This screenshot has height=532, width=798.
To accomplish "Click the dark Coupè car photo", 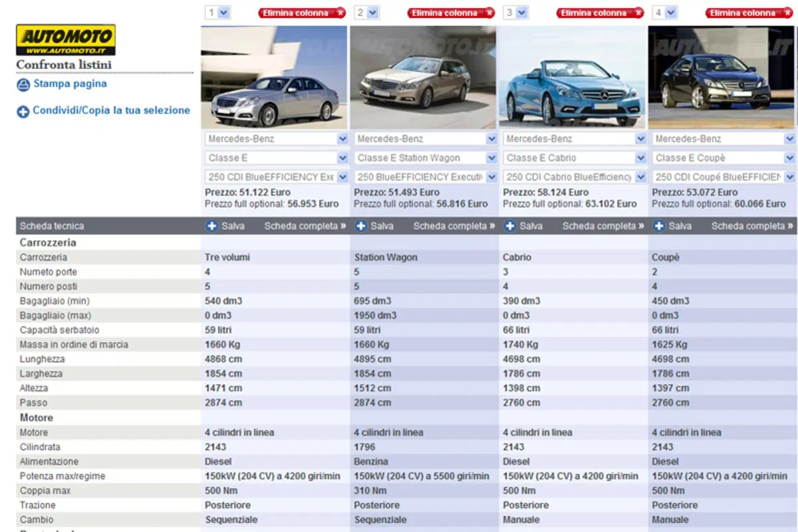I will coord(722,77).
